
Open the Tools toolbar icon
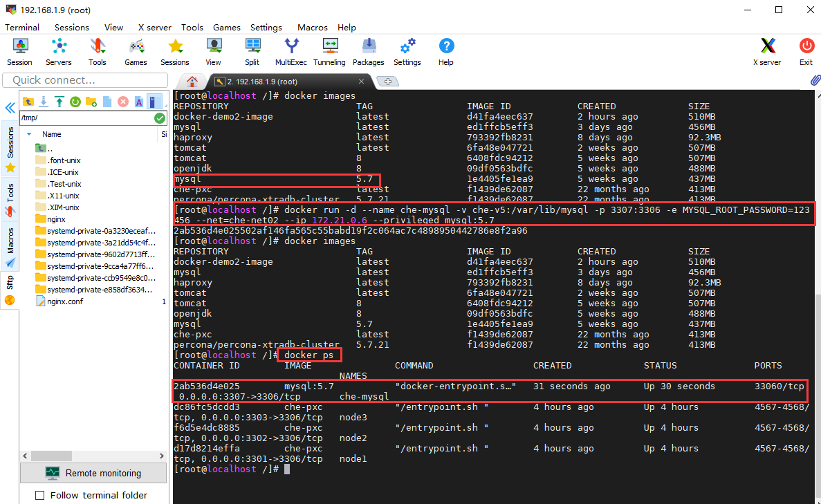point(98,52)
